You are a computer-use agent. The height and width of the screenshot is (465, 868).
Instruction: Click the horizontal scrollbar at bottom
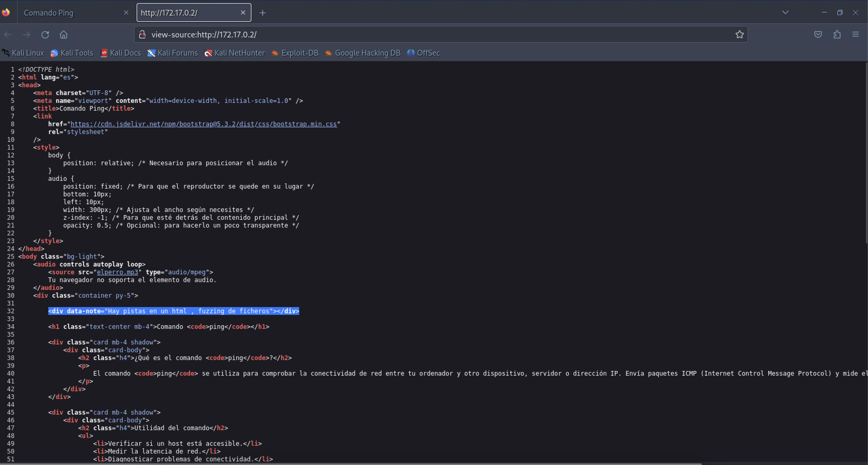[x=350, y=464]
